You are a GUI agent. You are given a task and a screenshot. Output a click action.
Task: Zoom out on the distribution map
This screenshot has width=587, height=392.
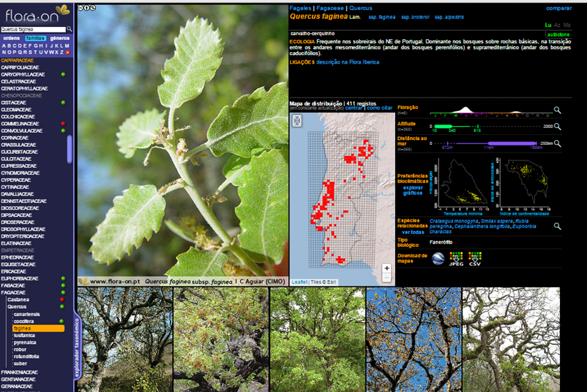click(x=386, y=277)
